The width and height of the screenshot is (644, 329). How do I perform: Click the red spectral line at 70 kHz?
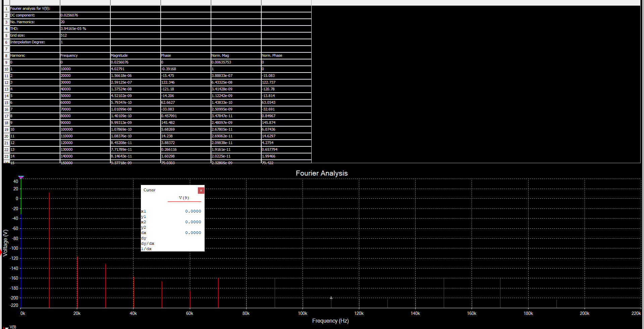coord(218,293)
